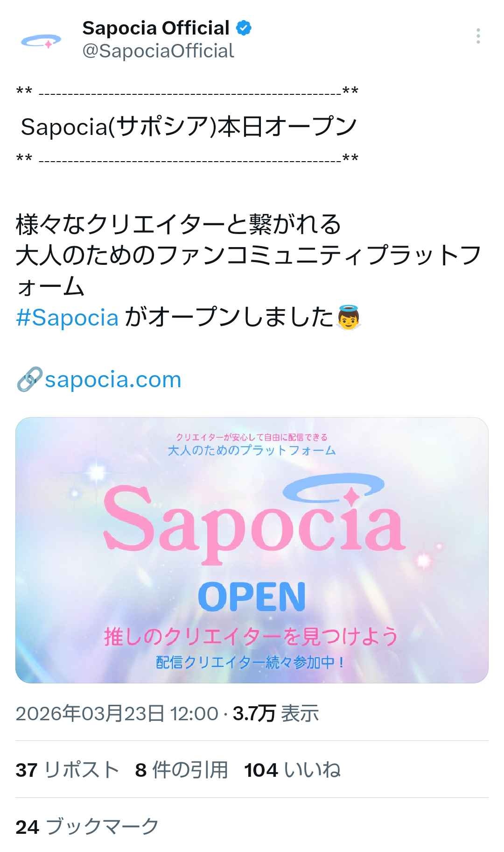Tap the Sapocia(サポシア)本日オープン headline text
The image size is (504, 852).
tap(189, 127)
